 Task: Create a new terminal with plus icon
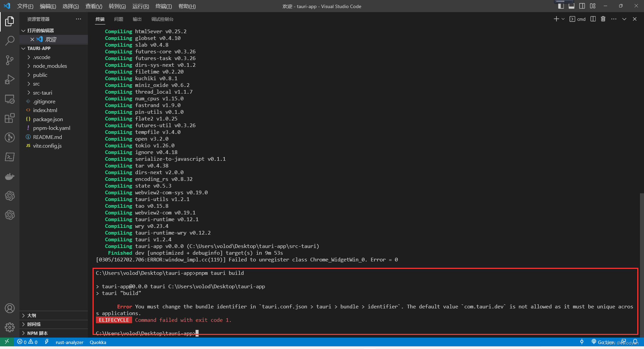[556, 19]
